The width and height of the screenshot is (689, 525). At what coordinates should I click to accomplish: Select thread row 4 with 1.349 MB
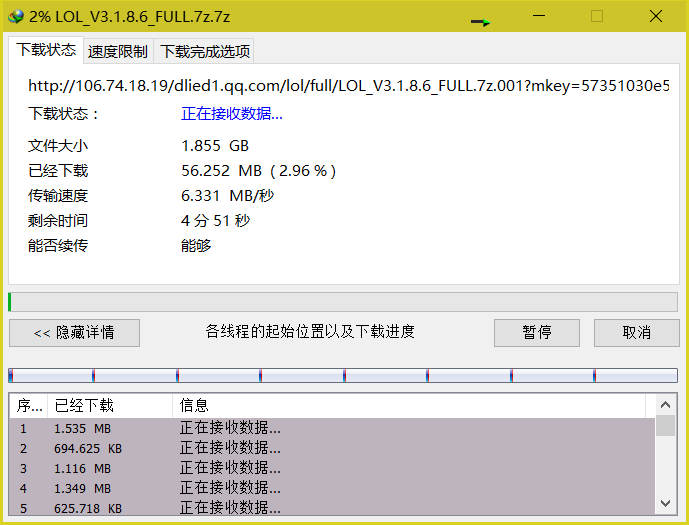(332, 489)
